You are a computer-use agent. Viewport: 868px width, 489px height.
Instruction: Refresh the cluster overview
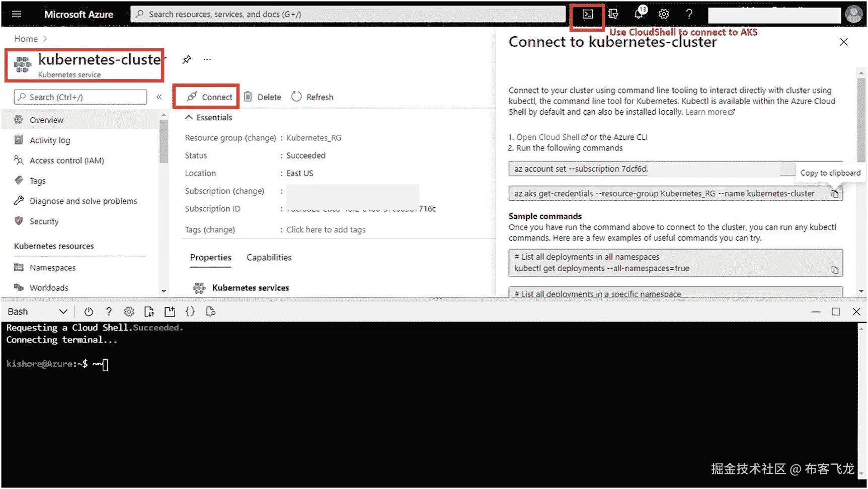pyautogui.click(x=312, y=97)
